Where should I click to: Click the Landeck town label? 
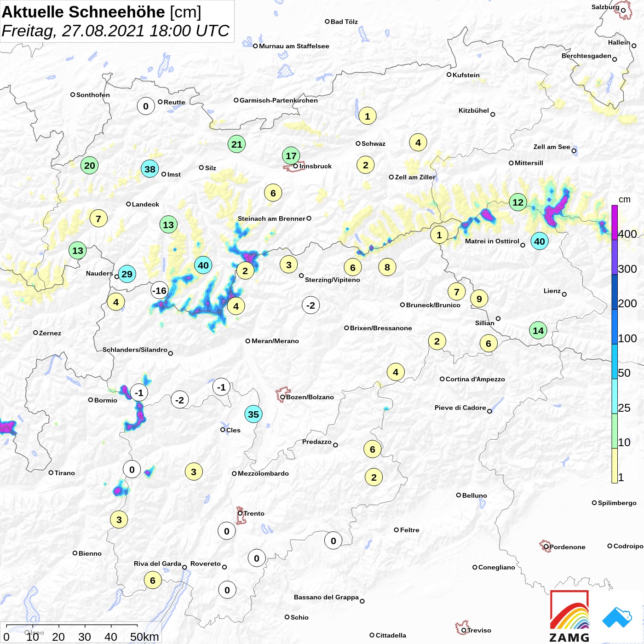coord(145,204)
